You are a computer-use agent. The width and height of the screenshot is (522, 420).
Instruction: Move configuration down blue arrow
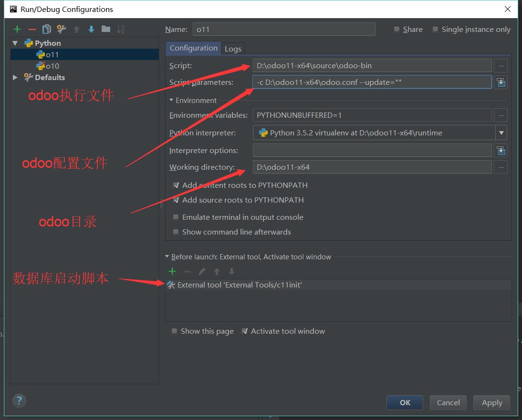click(91, 29)
